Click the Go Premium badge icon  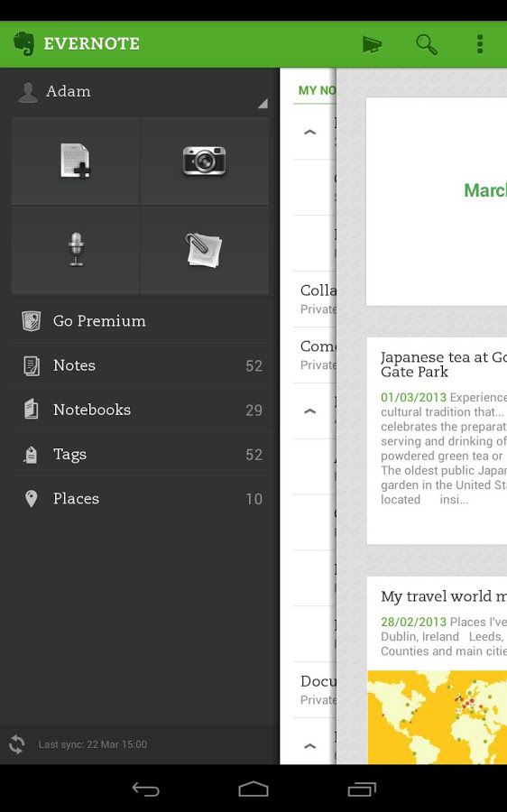click(x=32, y=321)
